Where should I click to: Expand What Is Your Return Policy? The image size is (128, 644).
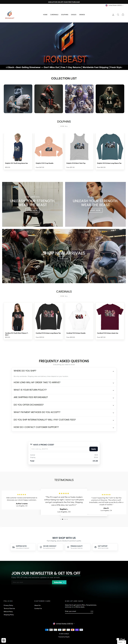64,390
